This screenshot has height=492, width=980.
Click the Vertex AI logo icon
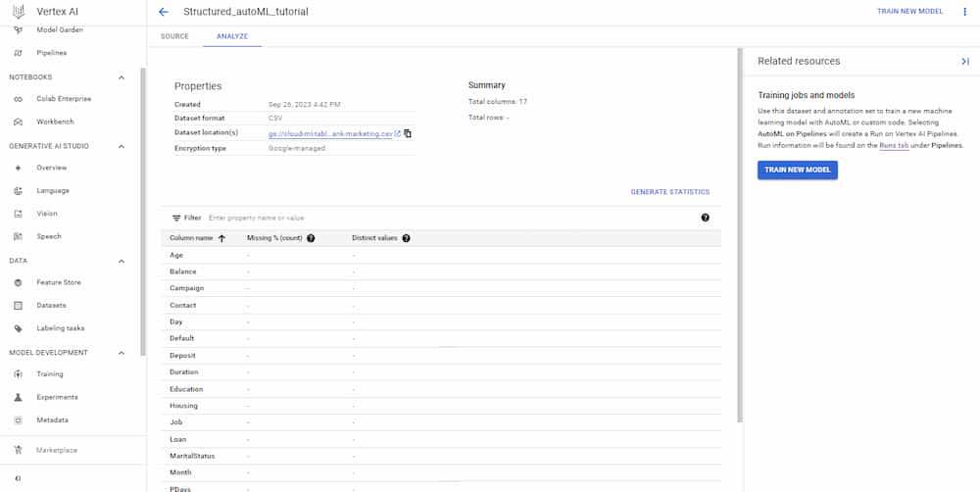(19, 12)
